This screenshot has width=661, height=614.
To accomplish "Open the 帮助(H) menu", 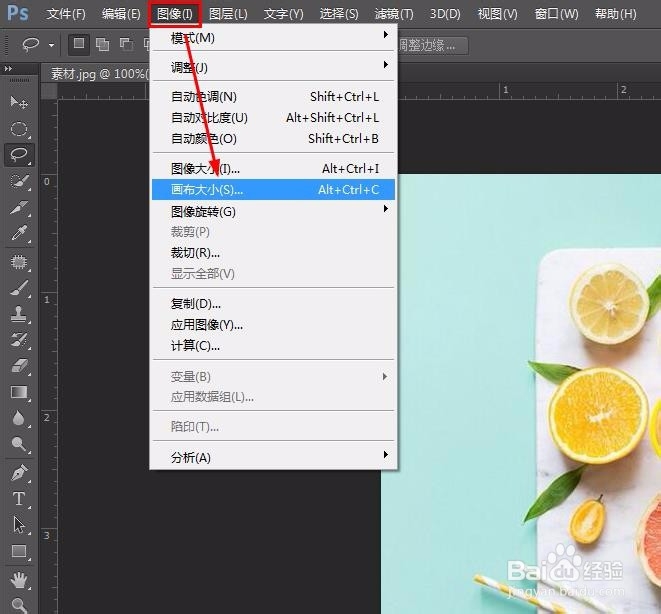I will pos(615,14).
